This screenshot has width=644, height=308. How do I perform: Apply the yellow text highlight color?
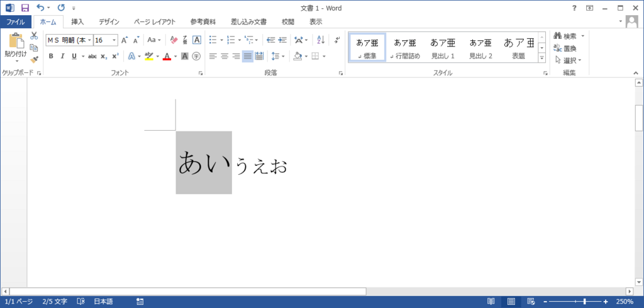pyautogui.click(x=148, y=57)
